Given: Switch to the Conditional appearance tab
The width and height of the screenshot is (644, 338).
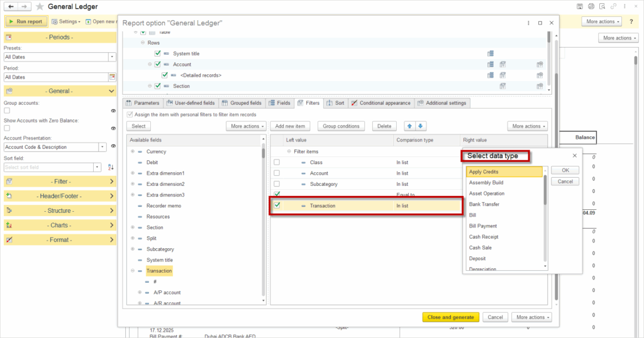Looking at the screenshot, I should tap(380, 103).
